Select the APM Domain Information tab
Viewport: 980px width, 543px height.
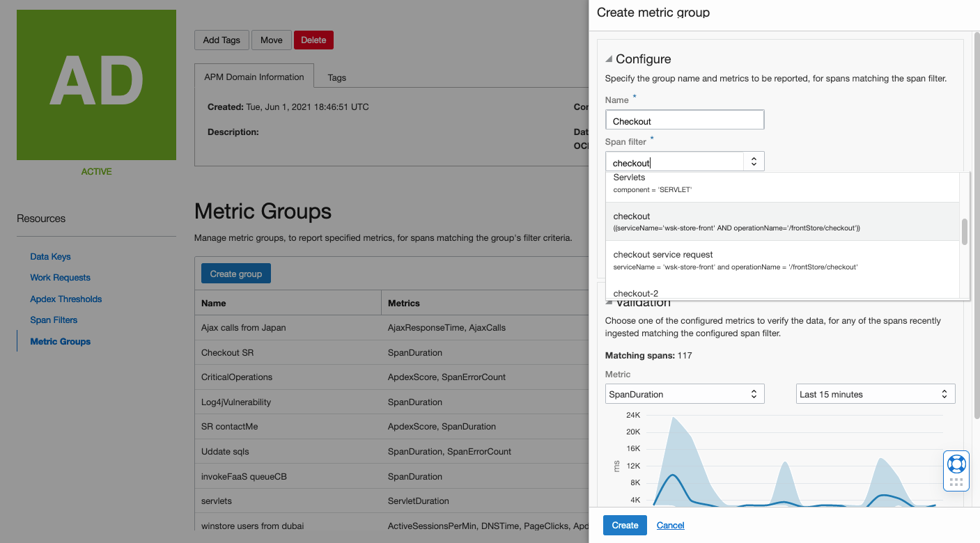point(254,77)
